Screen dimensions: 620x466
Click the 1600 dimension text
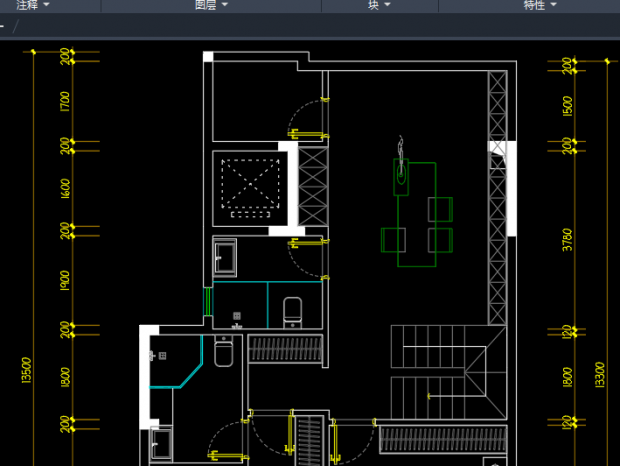65,188
